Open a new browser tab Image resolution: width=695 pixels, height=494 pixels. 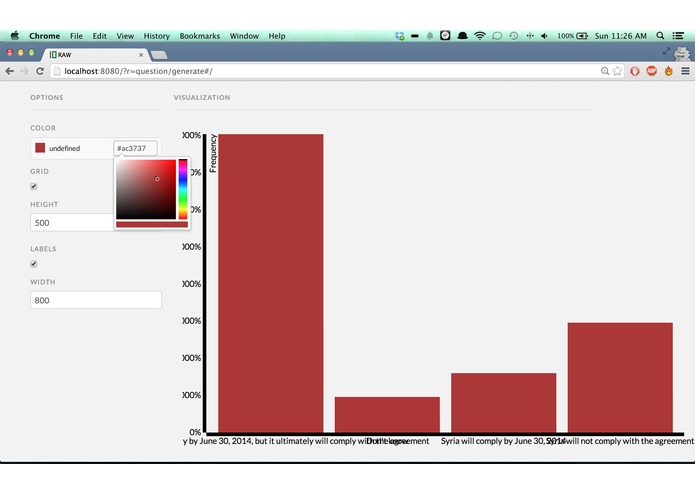(x=159, y=55)
